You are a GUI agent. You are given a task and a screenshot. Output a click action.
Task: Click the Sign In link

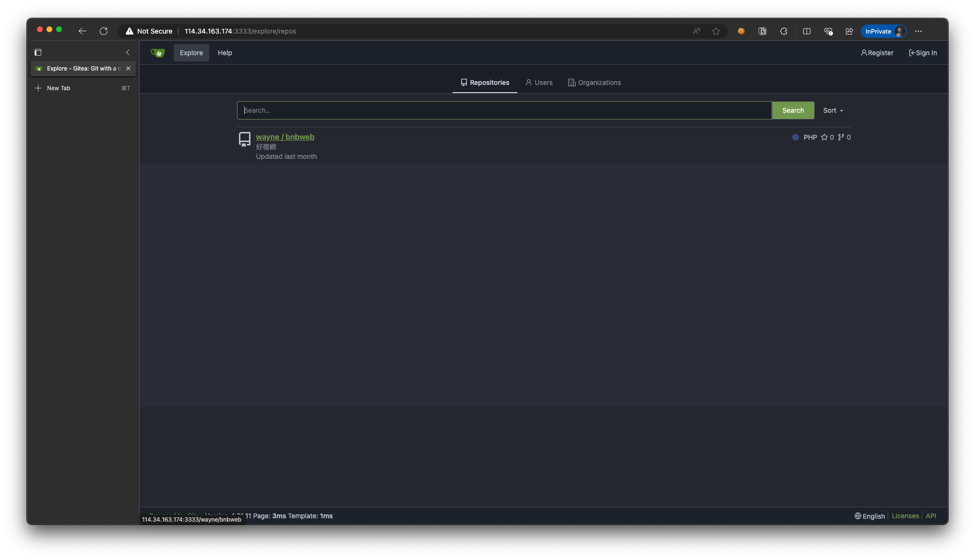tap(923, 53)
